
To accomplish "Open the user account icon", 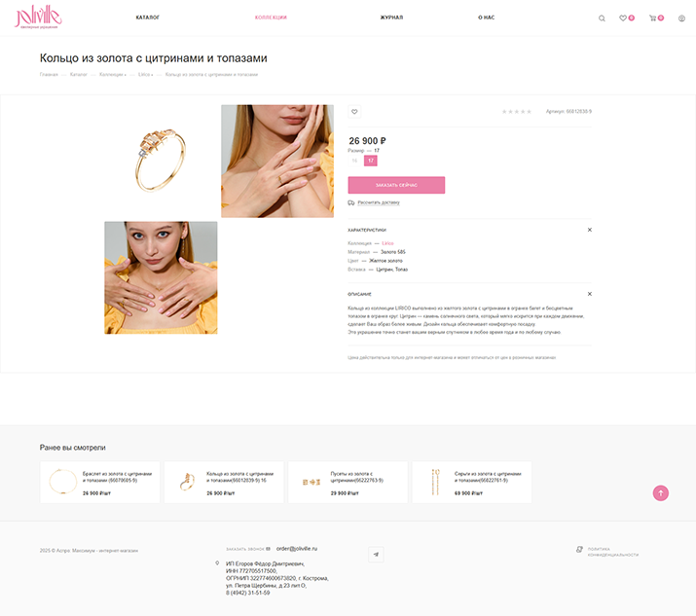I will coord(681,18).
